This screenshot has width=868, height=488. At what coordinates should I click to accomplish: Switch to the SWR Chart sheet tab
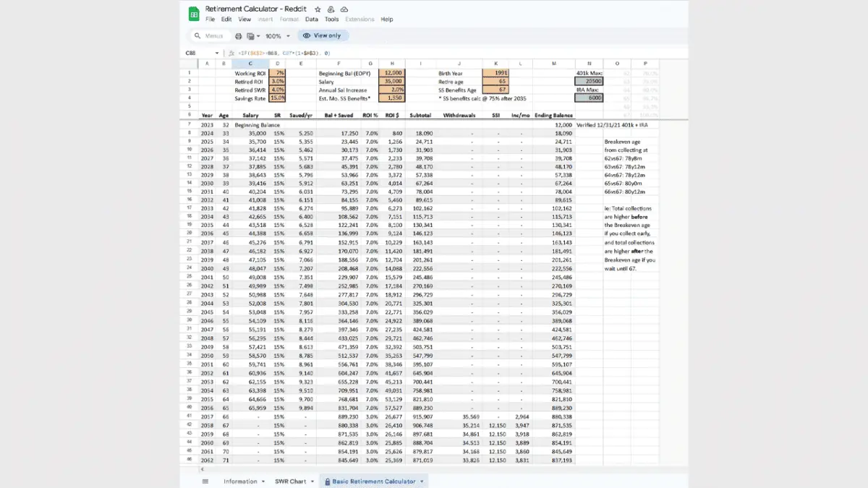(292, 481)
